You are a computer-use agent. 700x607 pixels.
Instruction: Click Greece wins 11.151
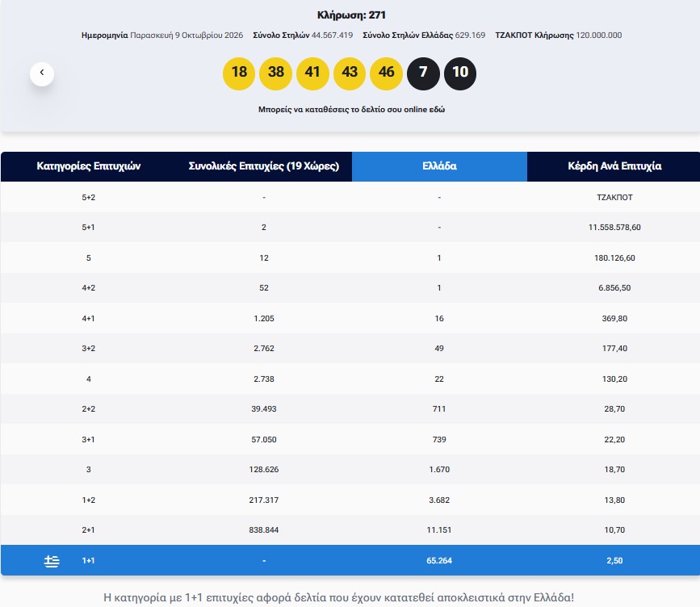click(x=439, y=530)
